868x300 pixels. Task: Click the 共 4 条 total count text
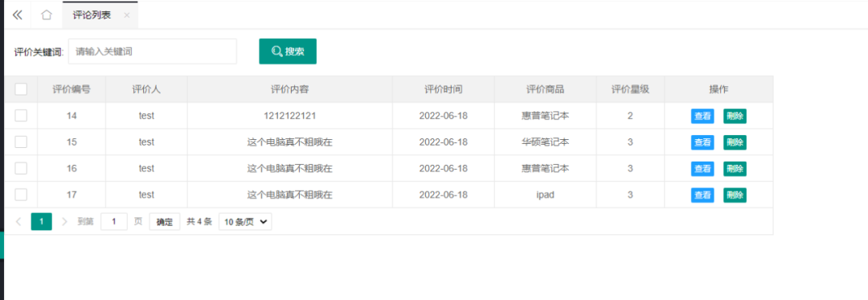pos(199,222)
